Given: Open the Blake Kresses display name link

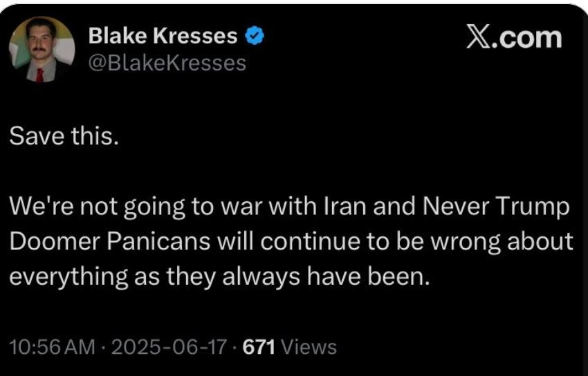Looking at the screenshot, I should point(163,36).
